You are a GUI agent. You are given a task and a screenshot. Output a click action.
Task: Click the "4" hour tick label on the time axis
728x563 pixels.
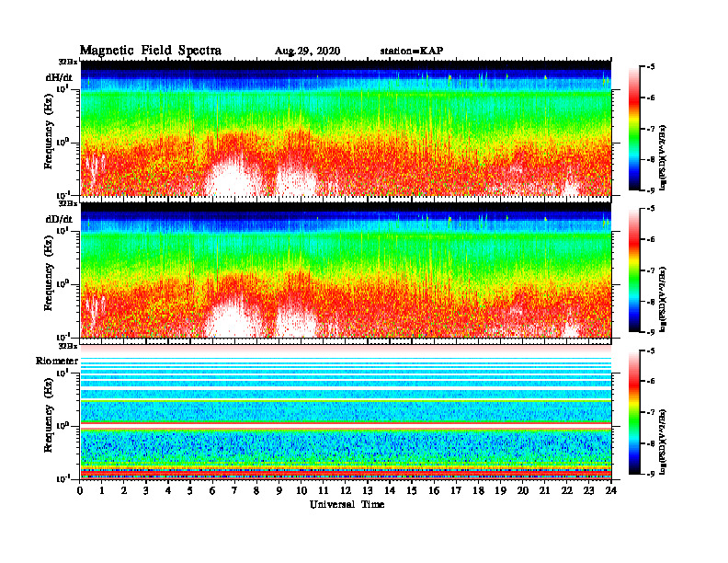click(x=168, y=490)
